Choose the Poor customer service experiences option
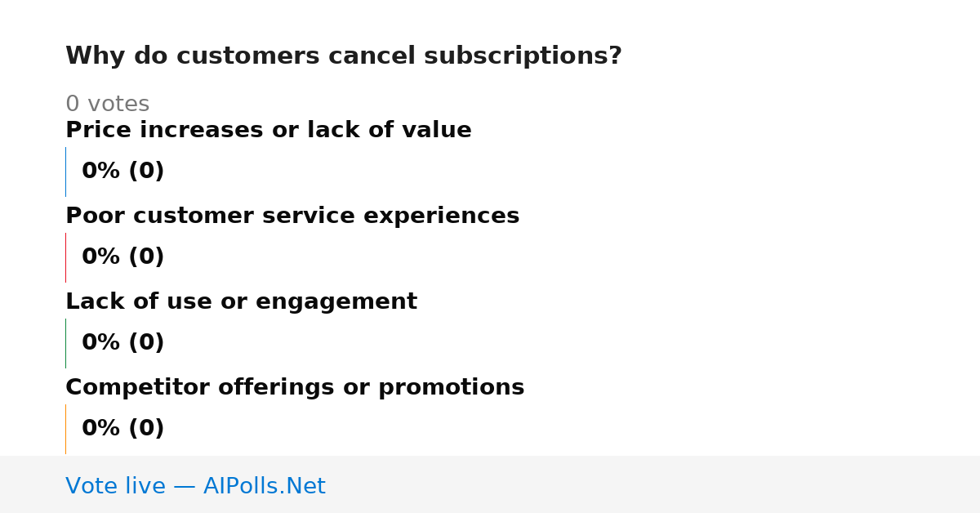This screenshot has width=980, height=513. tap(292, 216)
